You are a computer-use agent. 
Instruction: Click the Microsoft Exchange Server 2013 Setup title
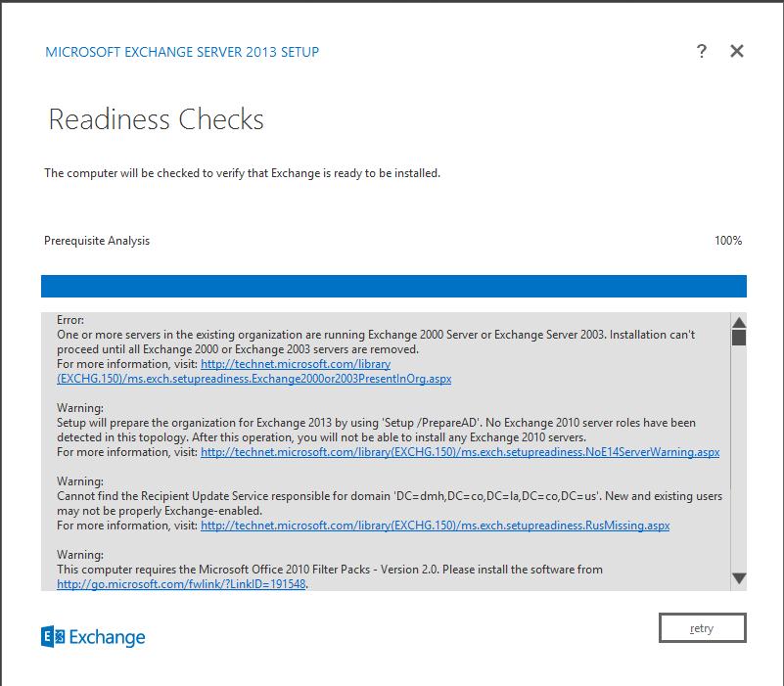point(182,52)
